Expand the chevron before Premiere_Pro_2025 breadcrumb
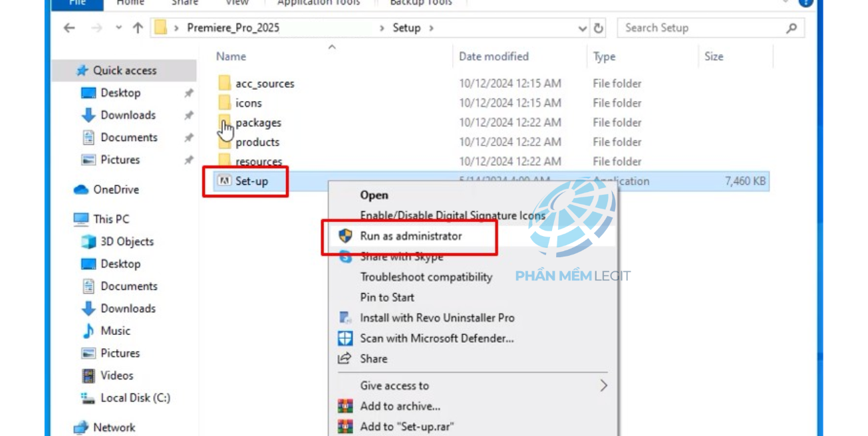 click(x=176, y=28)
